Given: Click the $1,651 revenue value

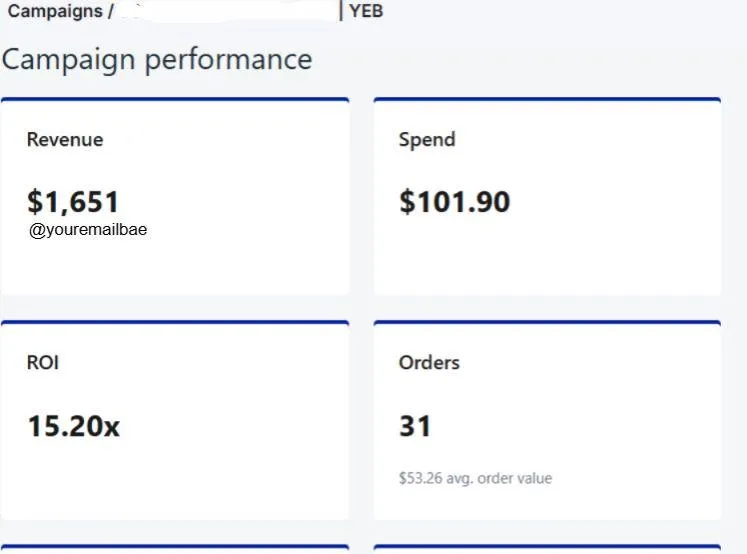Looking at the screenshot, I should (73, 202).
